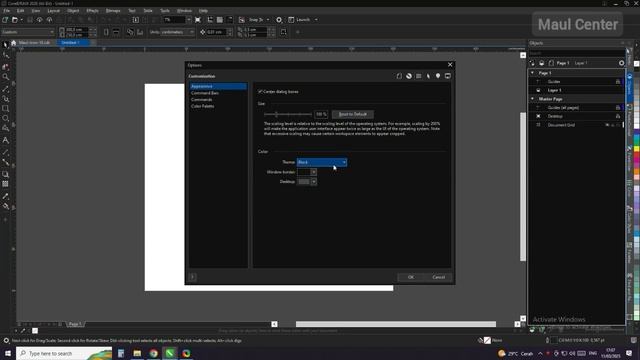Viewport: 640px width, 360px height.
Task: Open the Windows Start menu
Action: [x=7, y=353]
